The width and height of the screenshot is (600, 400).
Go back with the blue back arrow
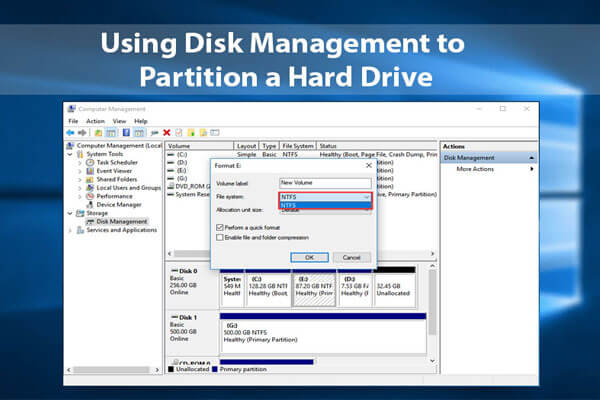click(70, 133)
